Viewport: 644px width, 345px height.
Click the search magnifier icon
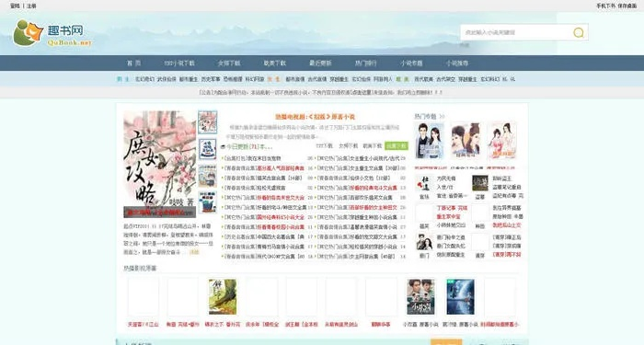point(579,32)
